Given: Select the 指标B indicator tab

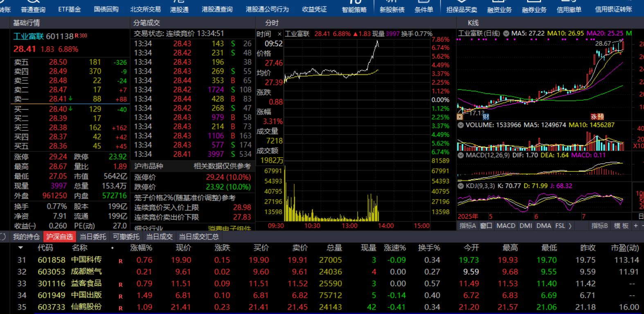Looking at the screenshot, I should 599,226.
